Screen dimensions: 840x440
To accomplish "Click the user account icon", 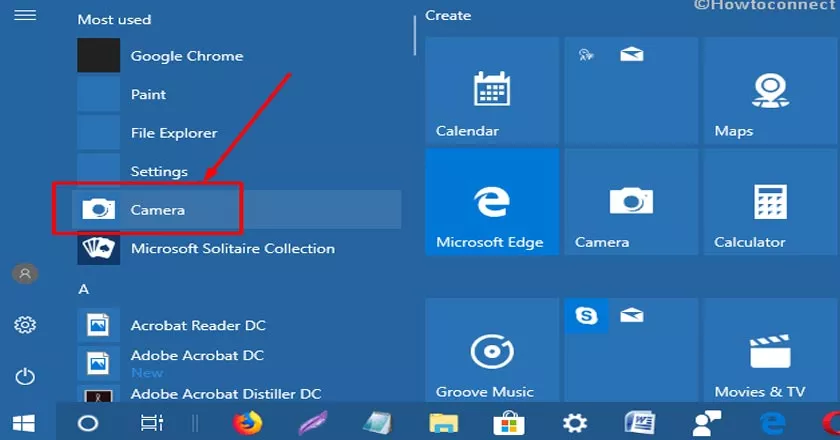I will (25, 274).
